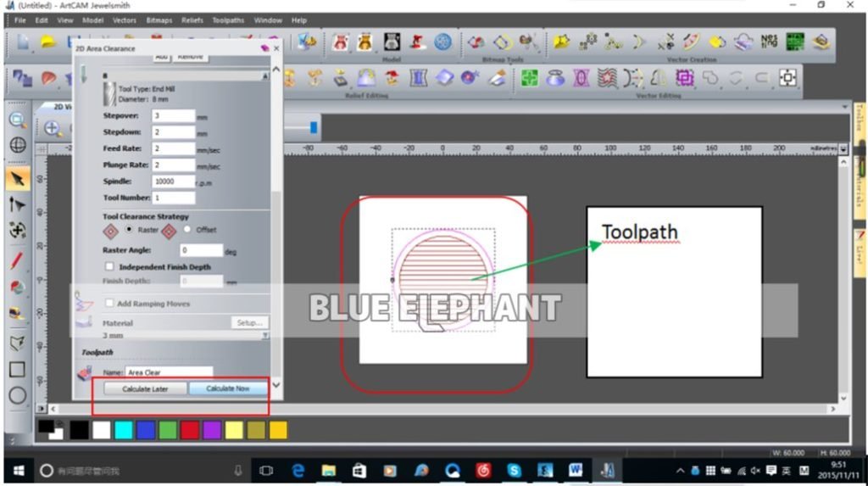Pick the red colour swatch

point(189,430)
